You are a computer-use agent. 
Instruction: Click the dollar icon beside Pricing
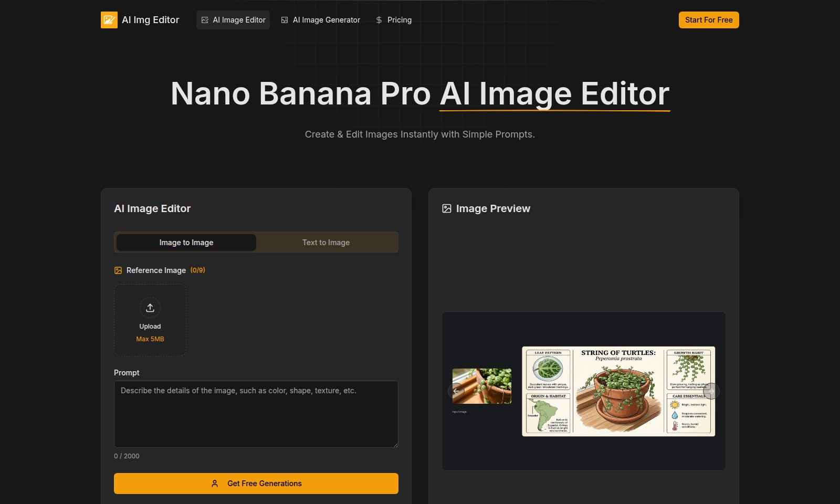click(379, 20)
